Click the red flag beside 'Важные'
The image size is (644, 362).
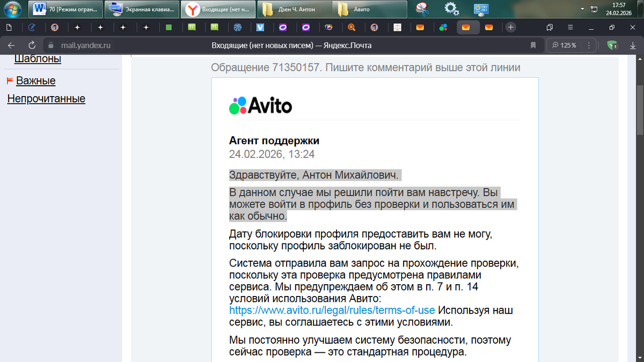[x=10, y=81]
